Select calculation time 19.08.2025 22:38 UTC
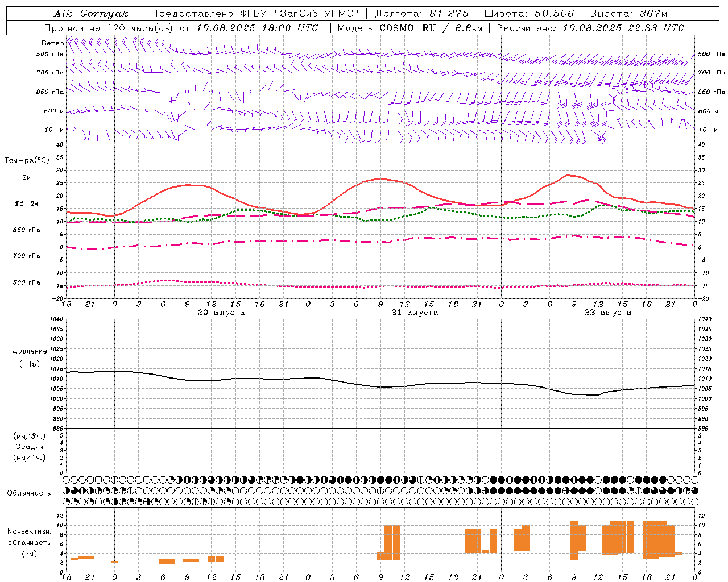 (x=623, y=28)
